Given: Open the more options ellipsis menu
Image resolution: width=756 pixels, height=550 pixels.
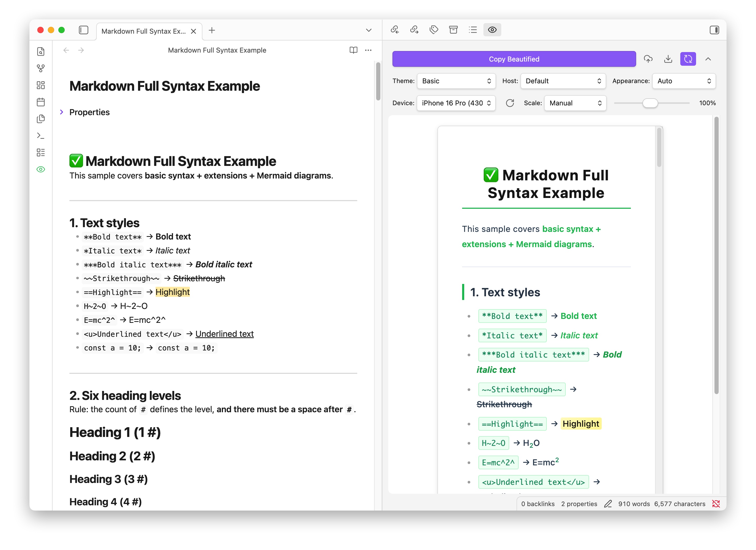Looking at the screenshot, I should (368, 50).
